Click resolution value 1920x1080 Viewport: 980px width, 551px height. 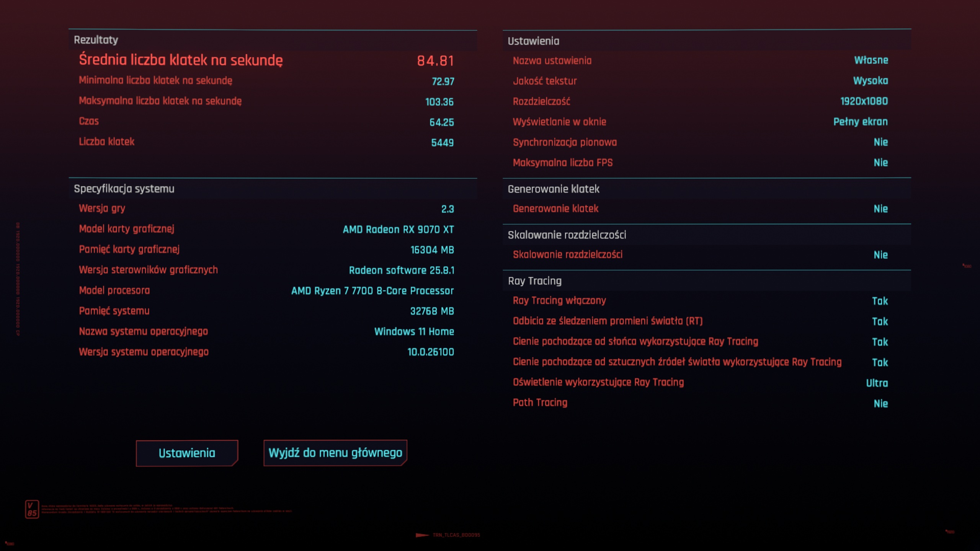864,101
